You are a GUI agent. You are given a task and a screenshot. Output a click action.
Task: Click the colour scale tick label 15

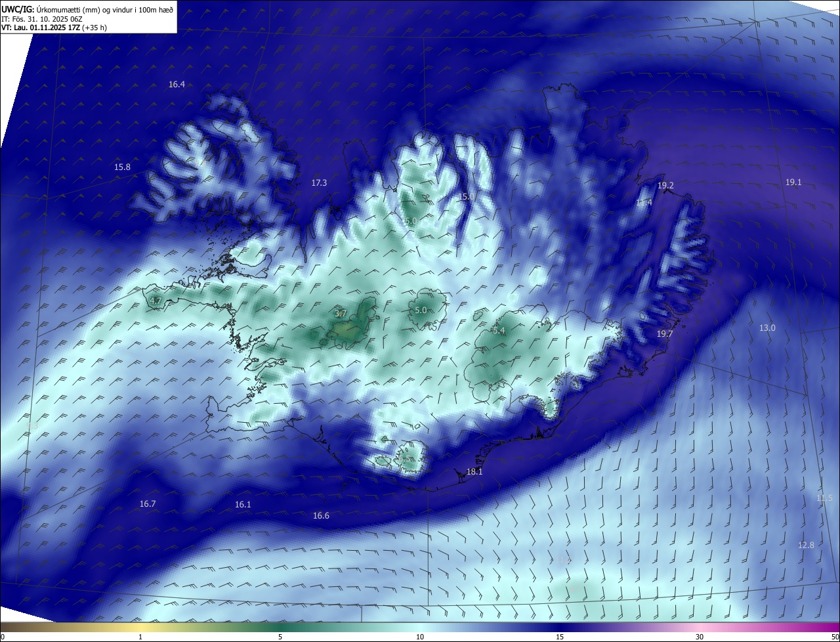(x=560, y=637)
